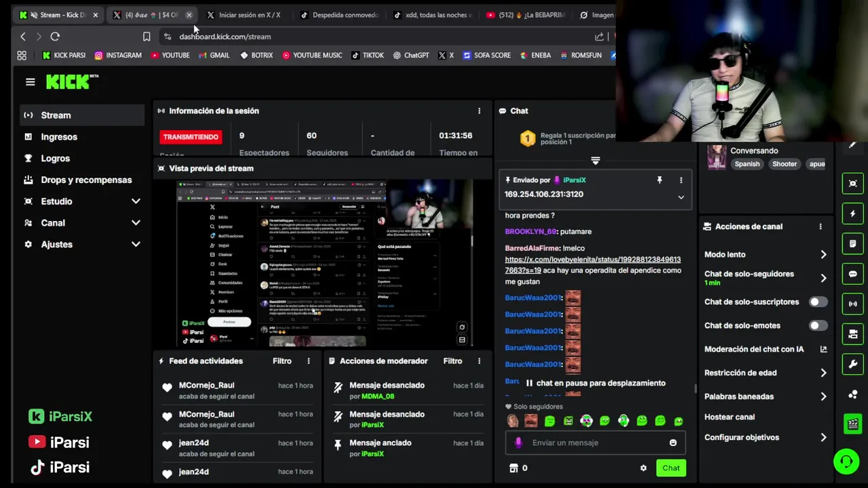Viewport: 868px width, 488px height.
Task: Collapse the chat gift banner handle
Action: coord(595,161)
